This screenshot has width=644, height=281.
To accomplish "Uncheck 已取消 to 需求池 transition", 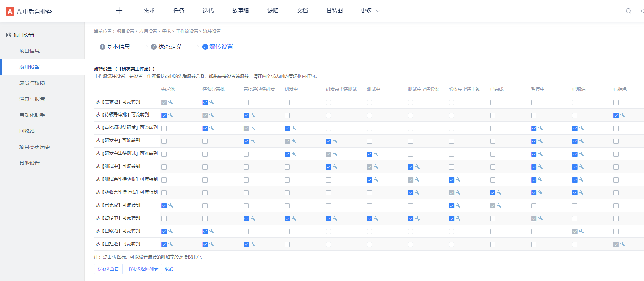I will click(164, 232).
